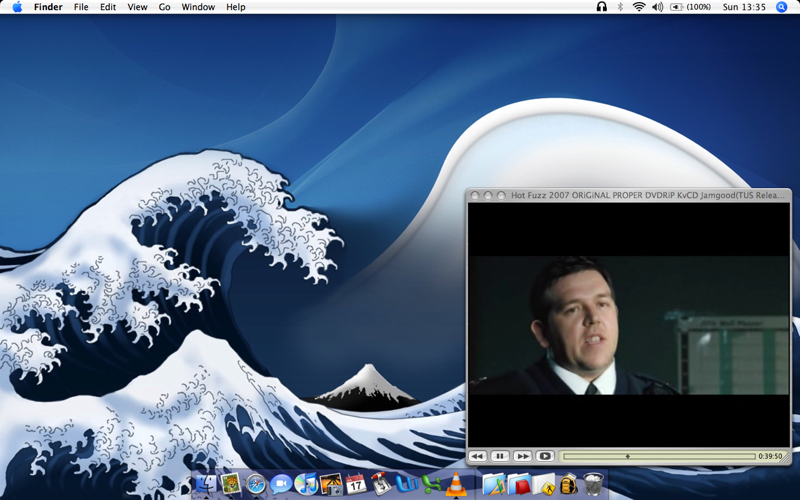Open the Window menu

pyautogui.click(x=198, y=7)
